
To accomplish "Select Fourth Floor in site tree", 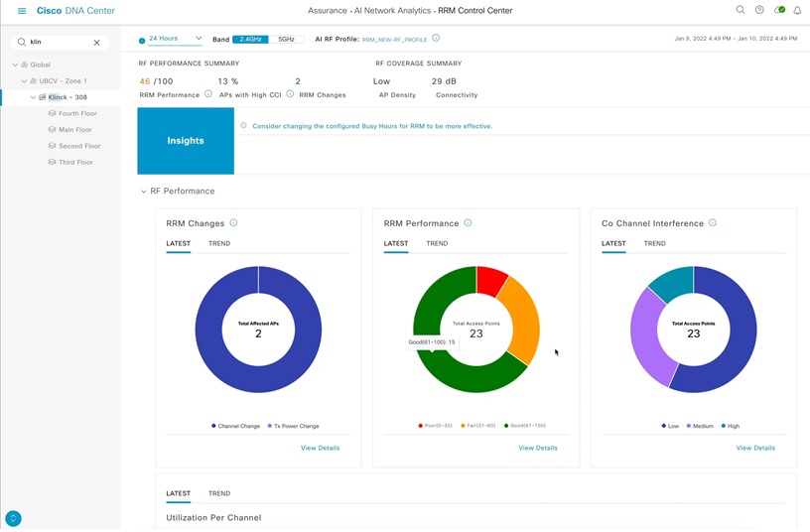I will coord(76,114).
